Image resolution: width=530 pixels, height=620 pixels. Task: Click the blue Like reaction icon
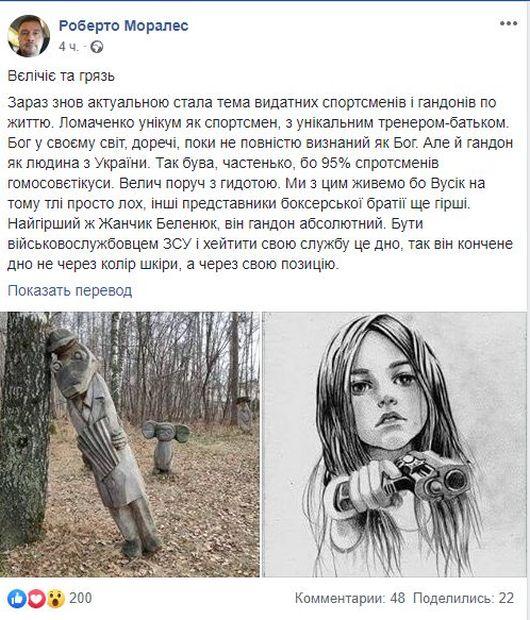[x=17, y=599]
